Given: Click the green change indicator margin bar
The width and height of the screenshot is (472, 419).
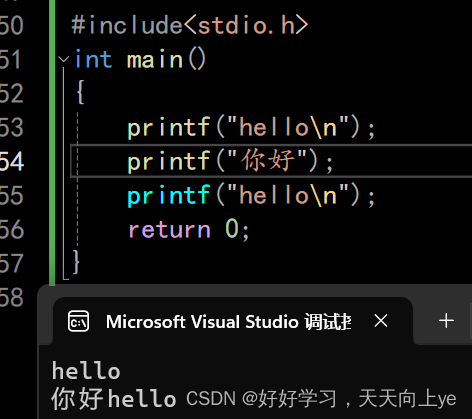Looking at the screenshot, I should [52, 143].
